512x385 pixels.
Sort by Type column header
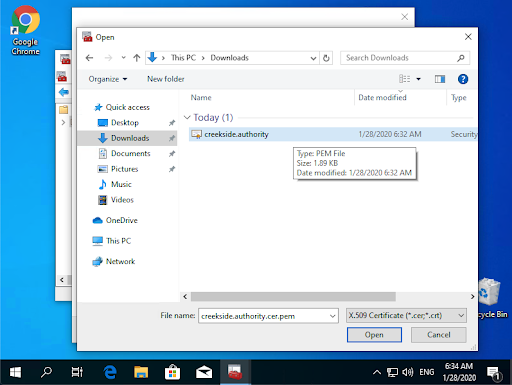click(459, 98)
